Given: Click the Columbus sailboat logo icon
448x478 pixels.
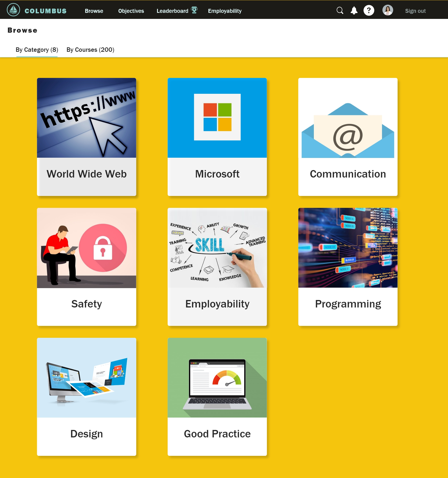Looking at the screenshot, I should [x=14, y=10].
